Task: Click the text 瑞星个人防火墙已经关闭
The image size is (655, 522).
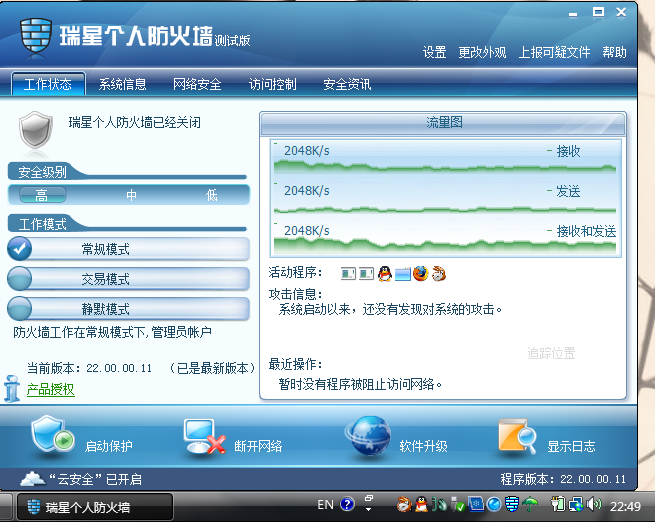Action: [x=135, y=122]
